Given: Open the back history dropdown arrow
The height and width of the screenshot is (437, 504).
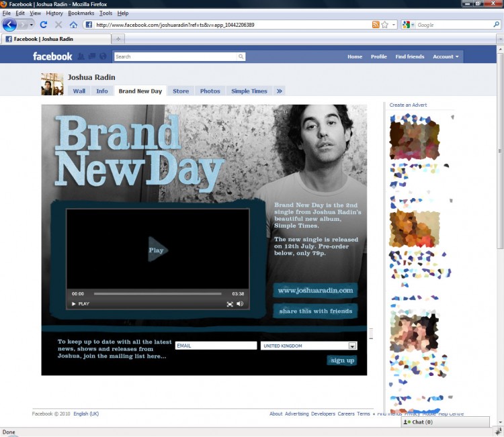Looking at the screenshot, I should (x=31, y=25).
